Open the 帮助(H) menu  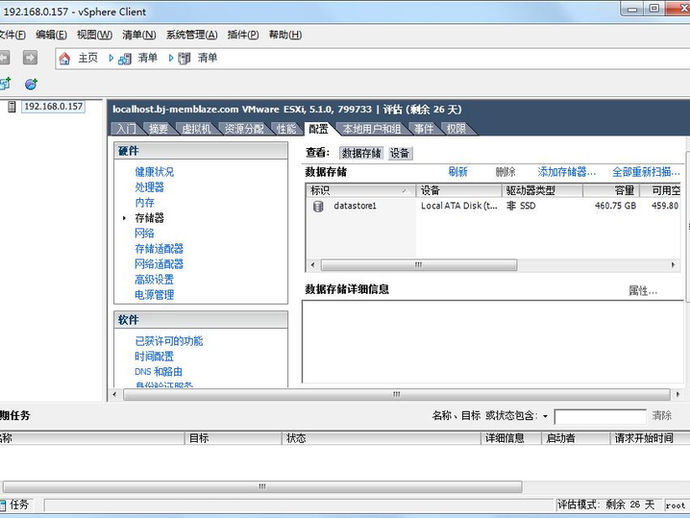[x=285, y=35]
